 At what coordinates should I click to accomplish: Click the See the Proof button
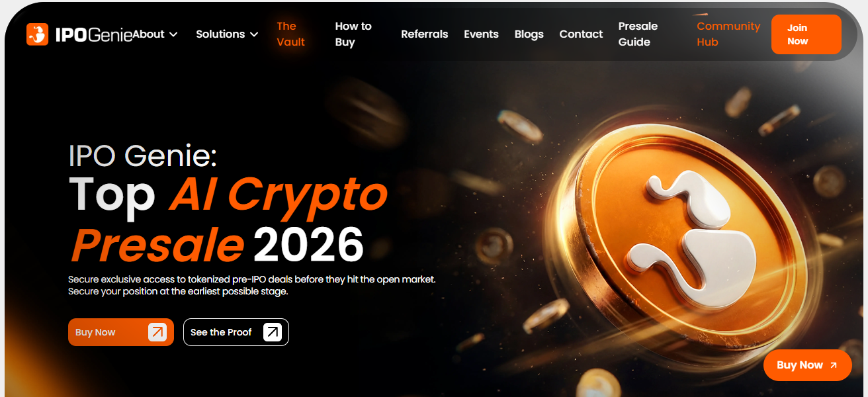click(x=236, y=332)
